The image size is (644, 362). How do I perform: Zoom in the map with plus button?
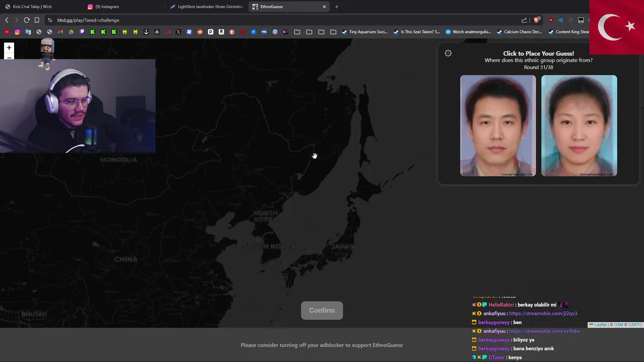(9, 48)
